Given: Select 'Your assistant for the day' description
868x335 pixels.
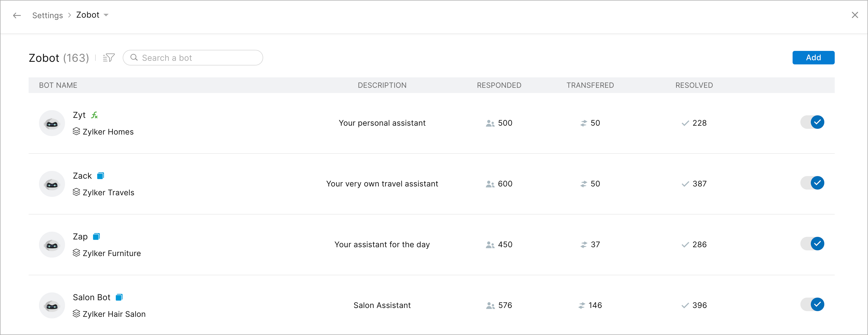Looking at the screenshot, I should [x=382, y=245].
